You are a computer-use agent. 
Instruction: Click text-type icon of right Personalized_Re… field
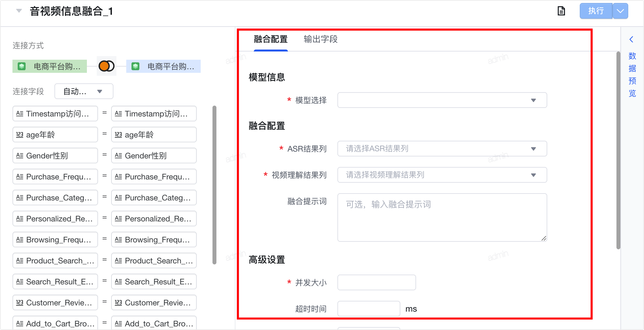(118, 218)
